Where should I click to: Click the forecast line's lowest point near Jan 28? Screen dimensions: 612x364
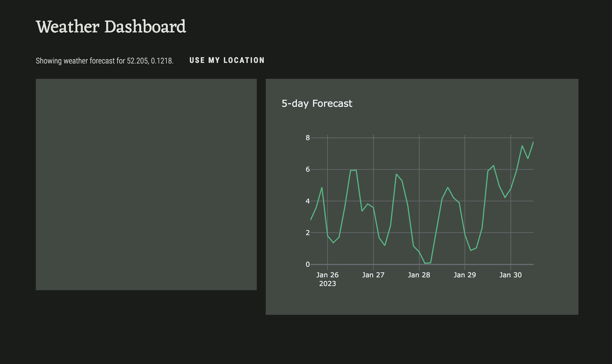pos(425,263)
